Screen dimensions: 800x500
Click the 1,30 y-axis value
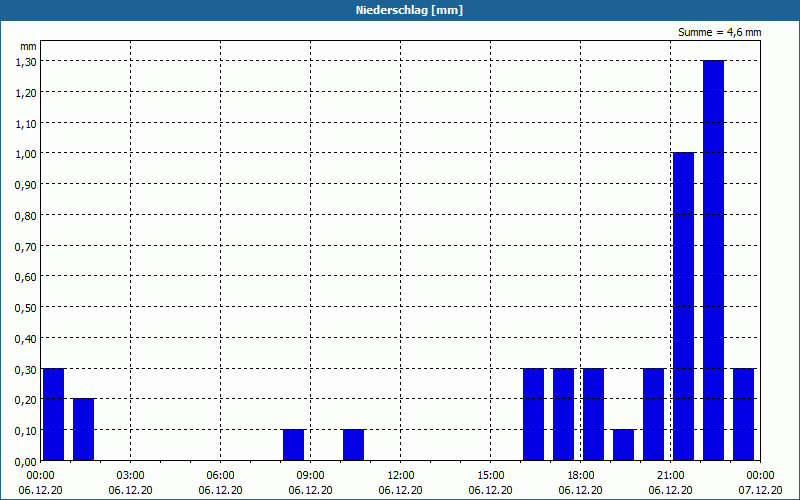tap(26, 62)
